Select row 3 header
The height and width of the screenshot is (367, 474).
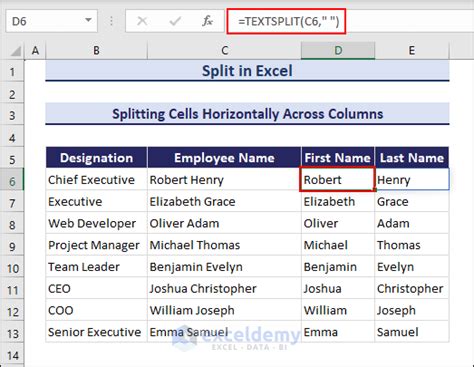(x=12, y=115)
